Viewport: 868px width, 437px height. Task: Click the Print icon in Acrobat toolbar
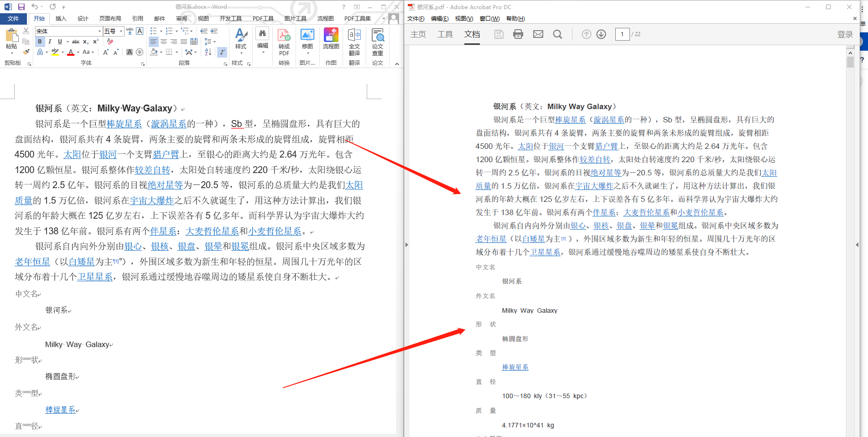[x=518, y=34]
